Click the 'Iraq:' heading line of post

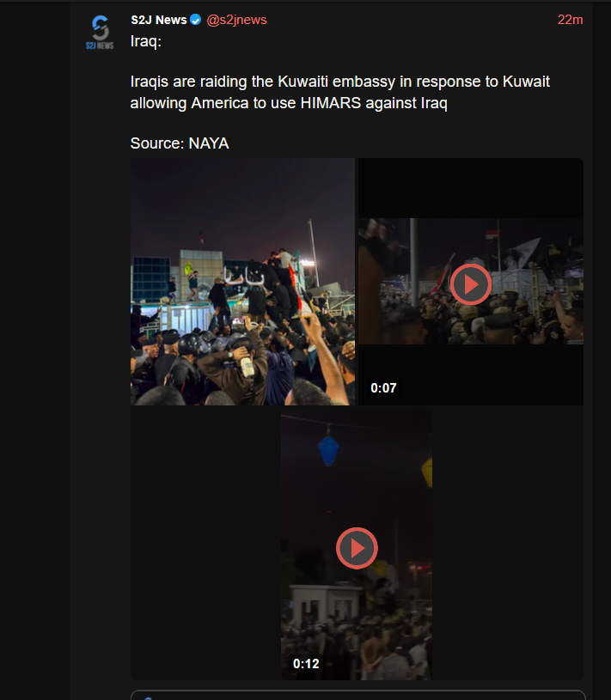click(x=145, y=41)
